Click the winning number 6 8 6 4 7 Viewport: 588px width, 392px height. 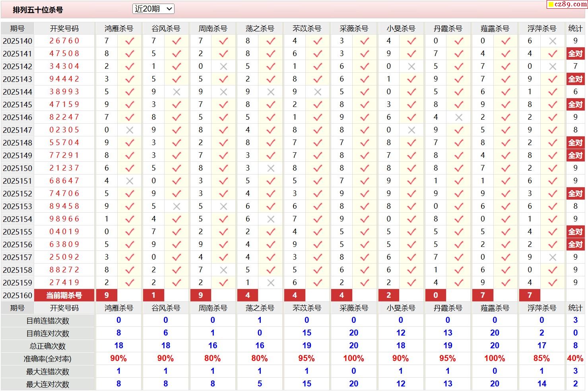(64, 181)
